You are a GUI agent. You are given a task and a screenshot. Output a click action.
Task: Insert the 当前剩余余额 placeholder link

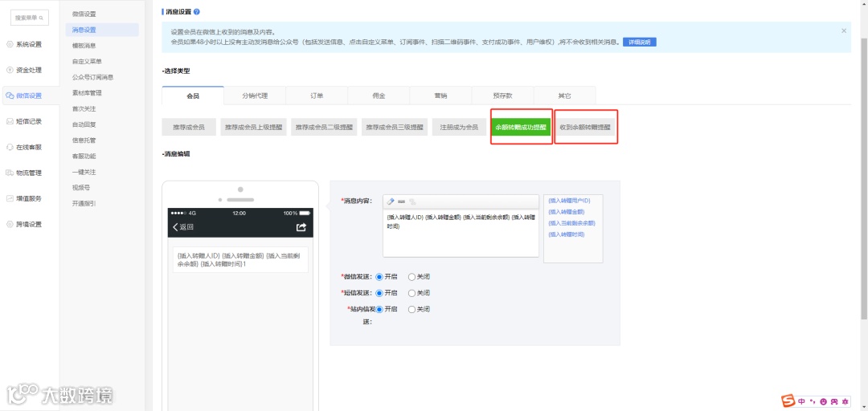[571, 223]
